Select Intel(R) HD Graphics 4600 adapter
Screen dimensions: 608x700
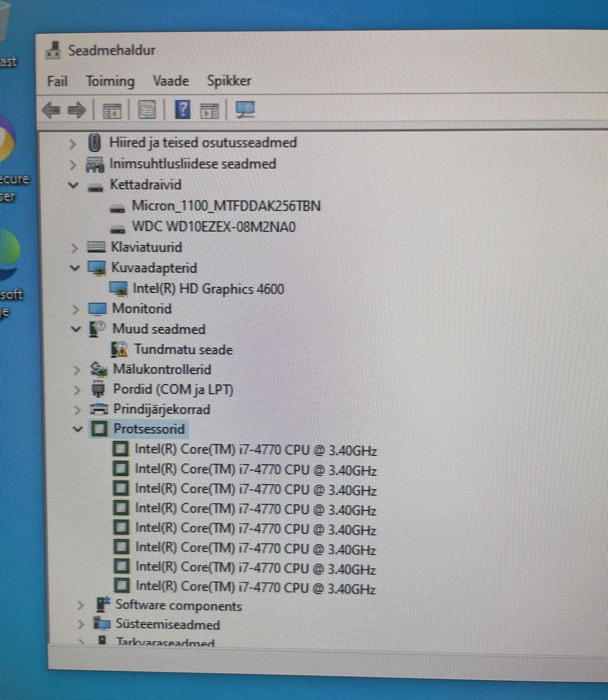point(208,289)
